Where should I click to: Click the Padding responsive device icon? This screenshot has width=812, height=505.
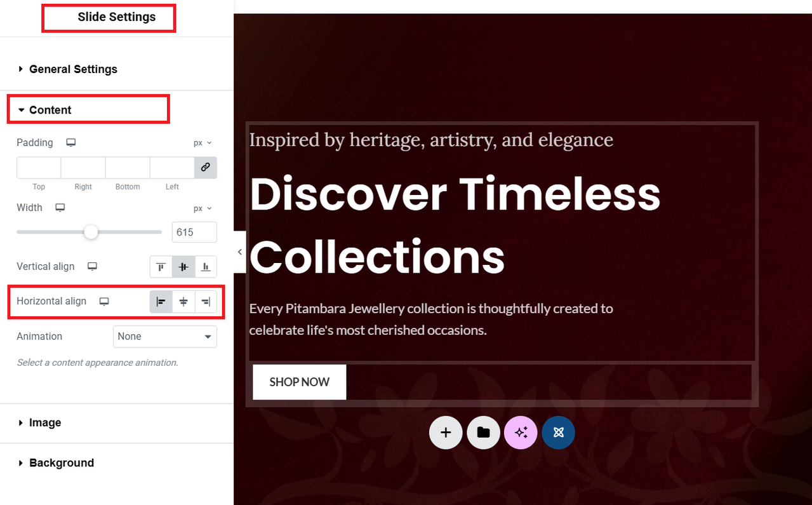tap(71, 143)
